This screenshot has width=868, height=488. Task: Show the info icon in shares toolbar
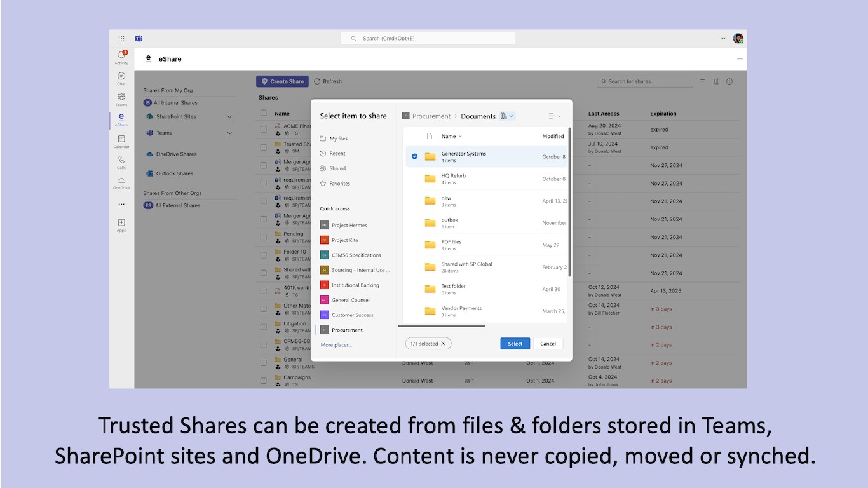[x=729, y=81]
